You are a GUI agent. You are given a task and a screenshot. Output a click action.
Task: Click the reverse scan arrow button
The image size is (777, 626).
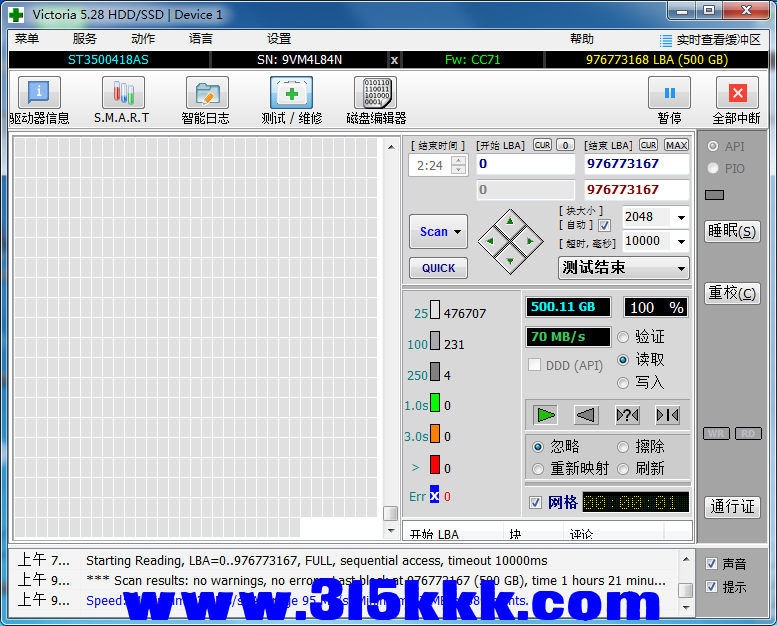tap(586, 415)
